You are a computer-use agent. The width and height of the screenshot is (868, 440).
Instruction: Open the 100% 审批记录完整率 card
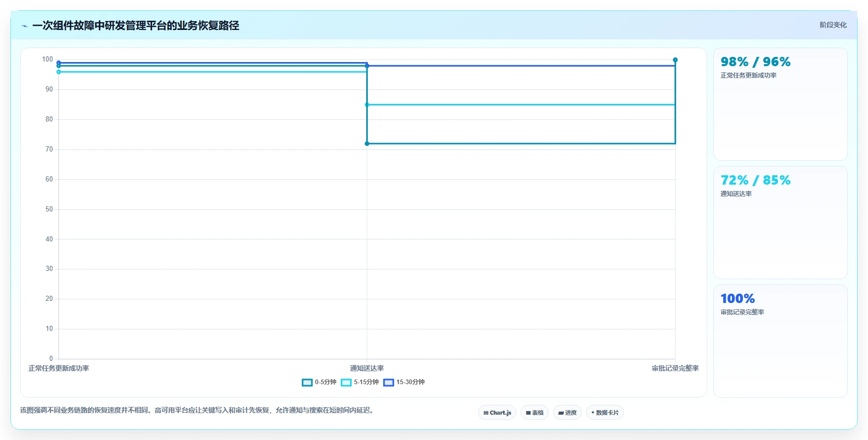[780, 341]
